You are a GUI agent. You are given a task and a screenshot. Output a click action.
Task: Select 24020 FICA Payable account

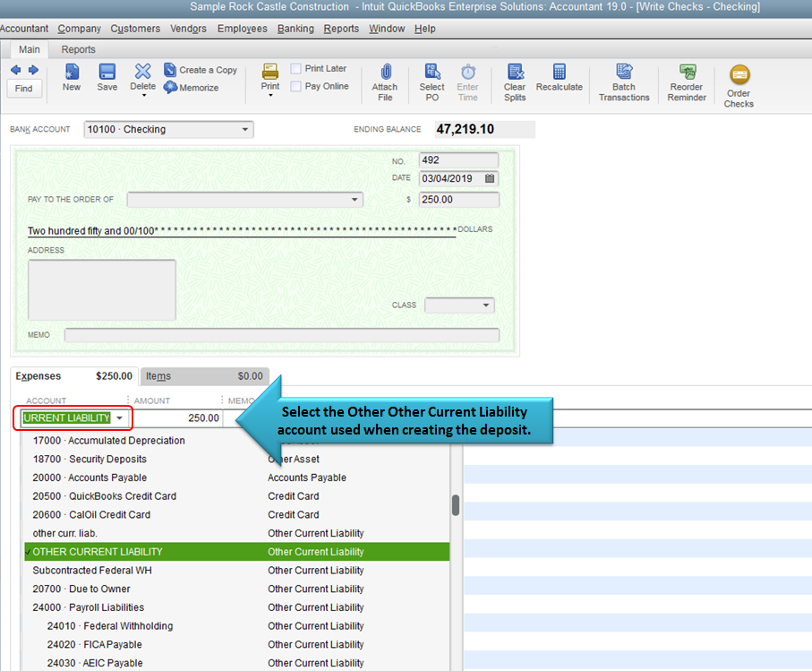tap(236, 645)
